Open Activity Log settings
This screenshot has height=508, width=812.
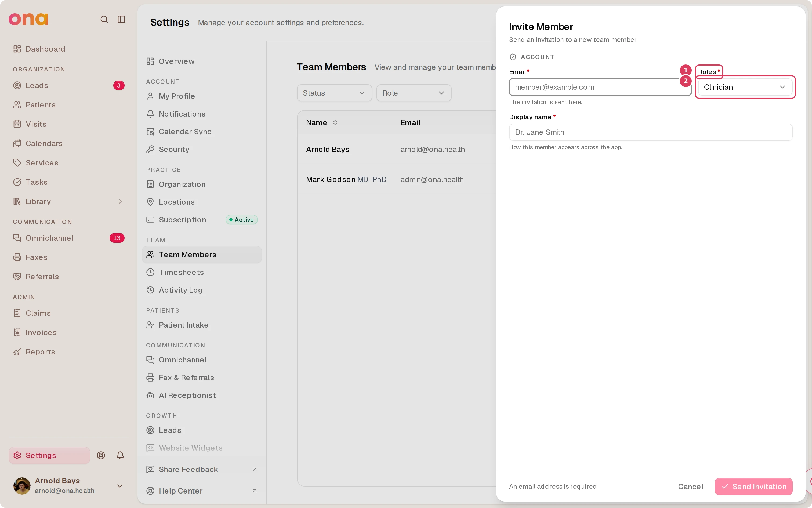202,290
